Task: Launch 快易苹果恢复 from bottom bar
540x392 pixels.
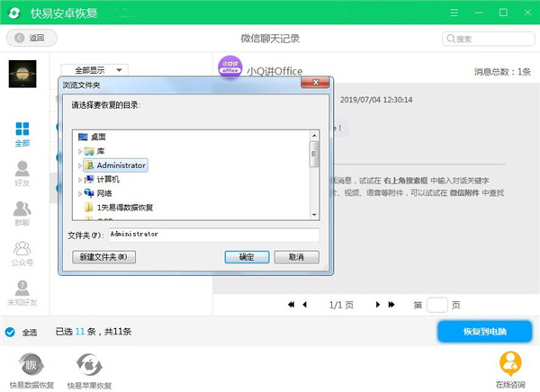Action: tap(89, 365)
